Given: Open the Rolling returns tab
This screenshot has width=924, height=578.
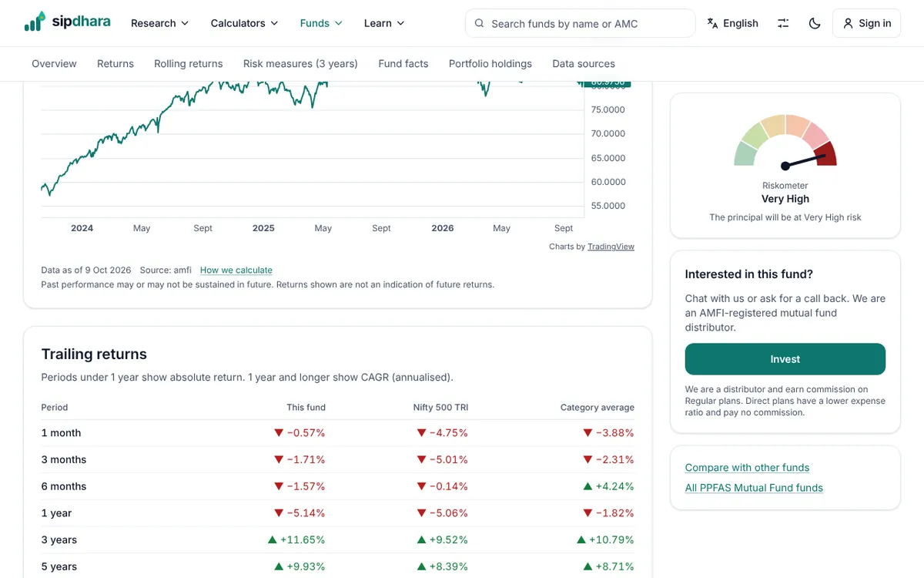Looking at the screenshot, I should click(189, 64).
